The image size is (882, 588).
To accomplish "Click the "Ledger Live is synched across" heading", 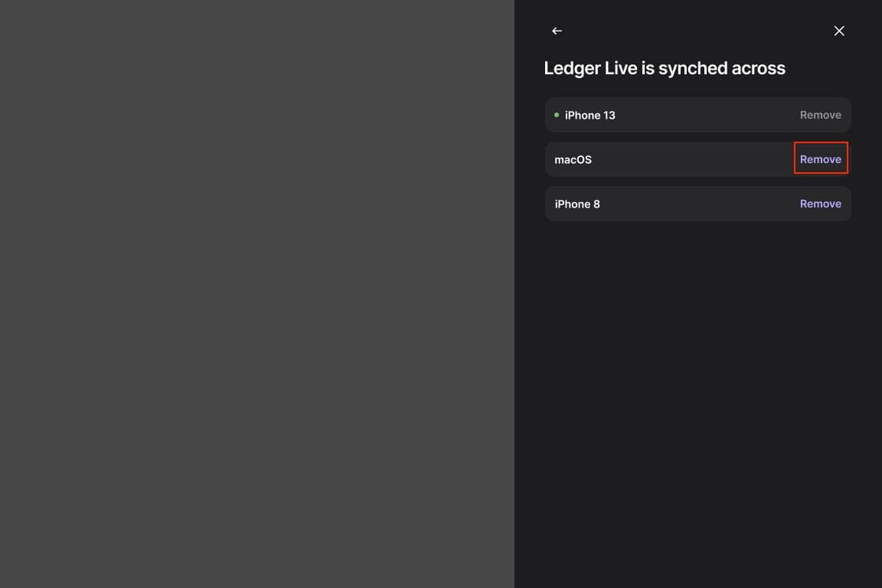I will coord(665,68).
